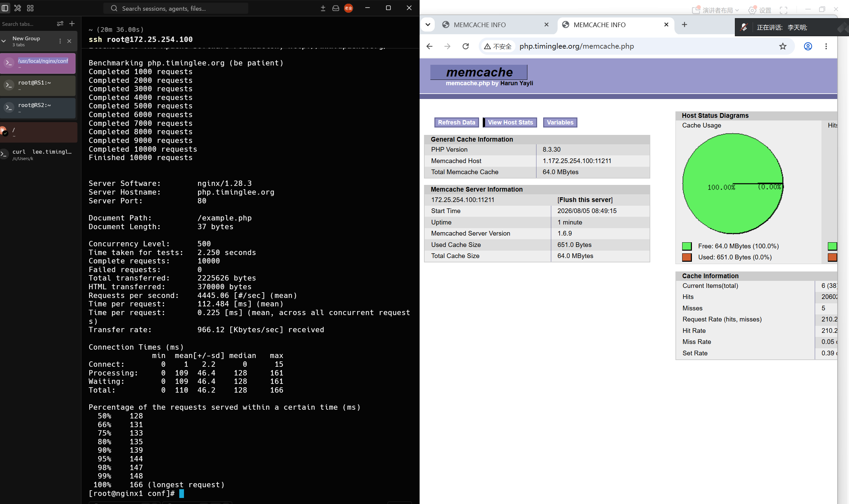Switch to root@RS2 terminal tab
This screenshot has height=504, width=849.
[38, 108]
